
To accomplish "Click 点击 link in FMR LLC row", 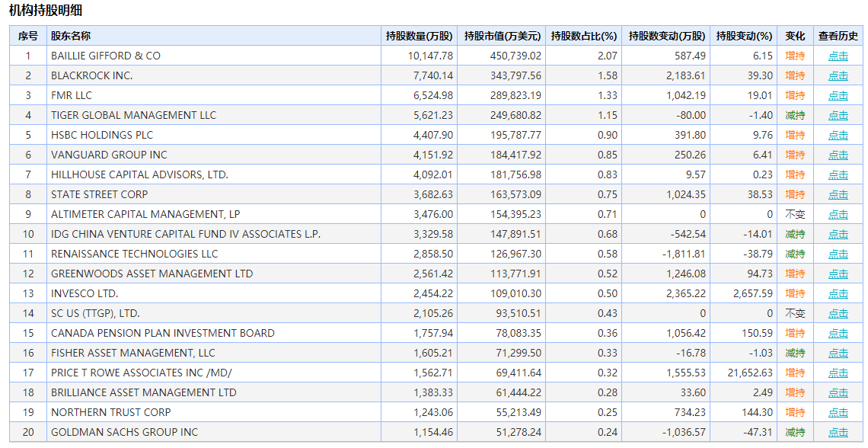I will [x=838, y=96].
